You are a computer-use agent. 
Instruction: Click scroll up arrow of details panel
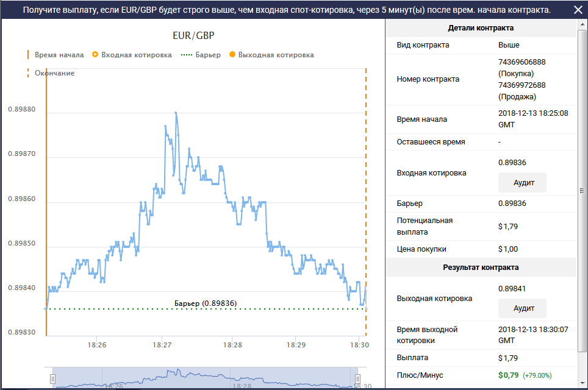pyautogui.click(x=583, y=24)
